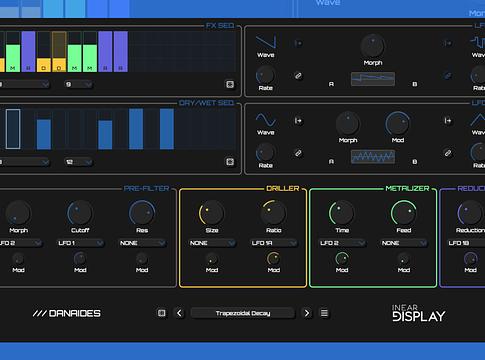Click the METALIZER section title
The image size is (485, 360).
point(407,189)
